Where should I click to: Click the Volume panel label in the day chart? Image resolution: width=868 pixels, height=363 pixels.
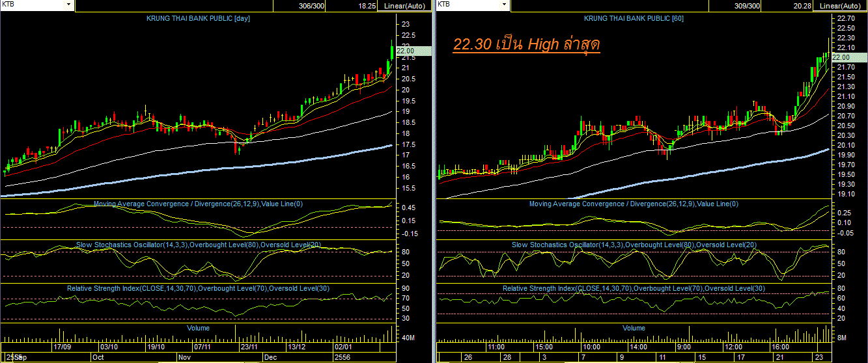(x=198, y=328)
